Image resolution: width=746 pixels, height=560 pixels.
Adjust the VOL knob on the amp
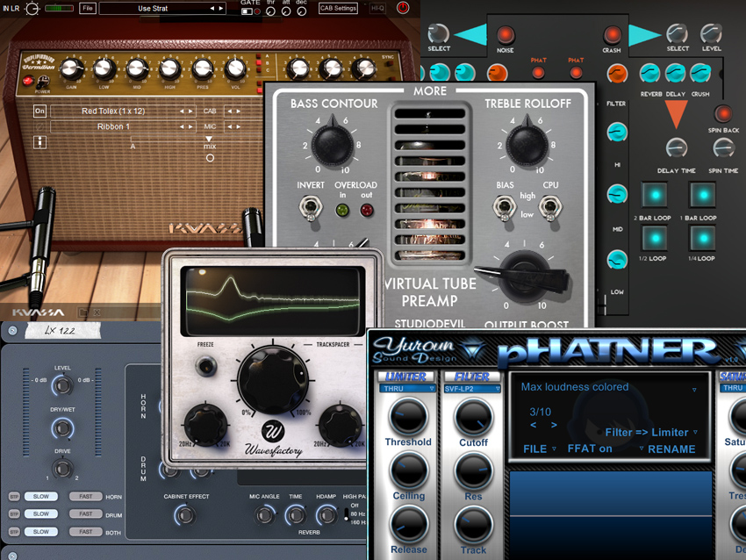tap(235, 69)
